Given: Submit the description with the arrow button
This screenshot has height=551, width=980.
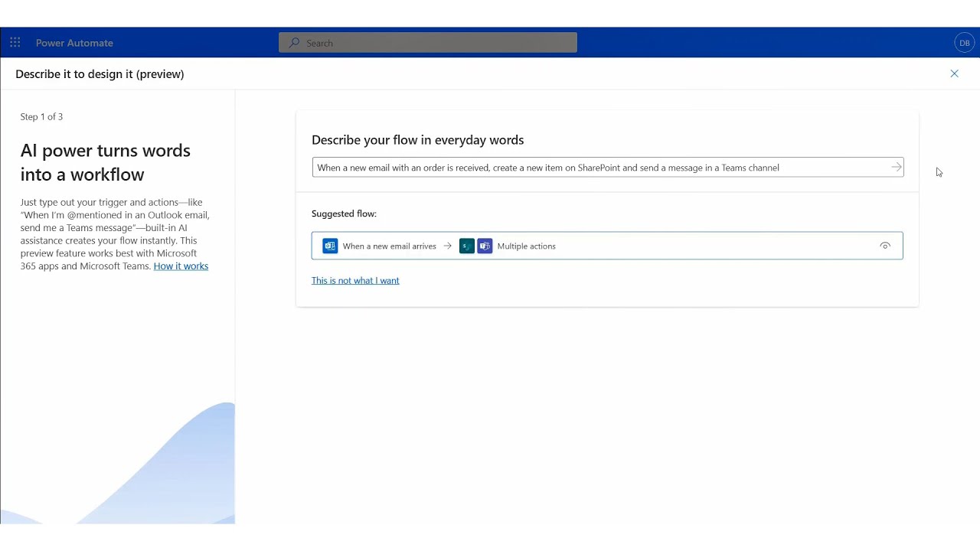Looking at the screenshot, I should click(x=897, y=168).
